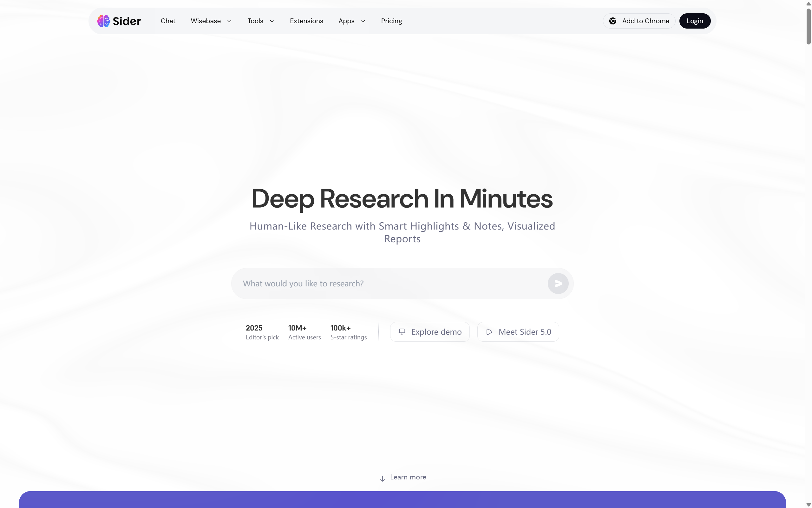Expand the Tools dropdown chevron
Screen dimensions: 812x508
pyautogui.click(x=272, y=21)
